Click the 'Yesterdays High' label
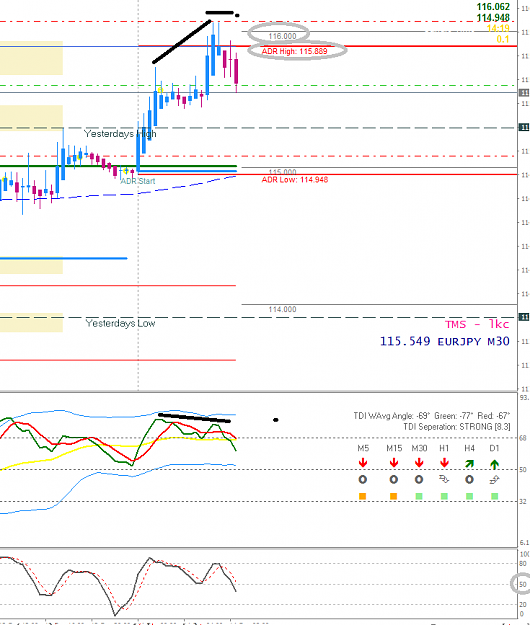Viewport: 530px width, 625px height. point(120,134)
